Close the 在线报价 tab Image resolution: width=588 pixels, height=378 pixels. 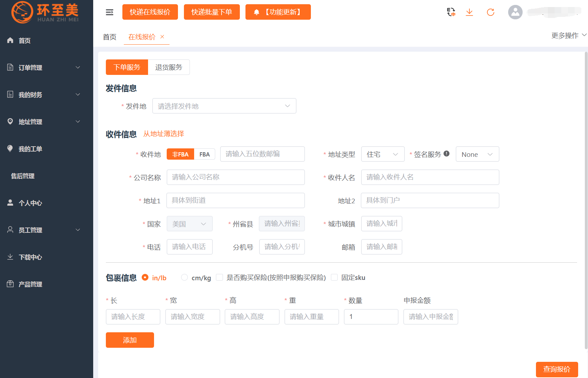tap(162, 37)
